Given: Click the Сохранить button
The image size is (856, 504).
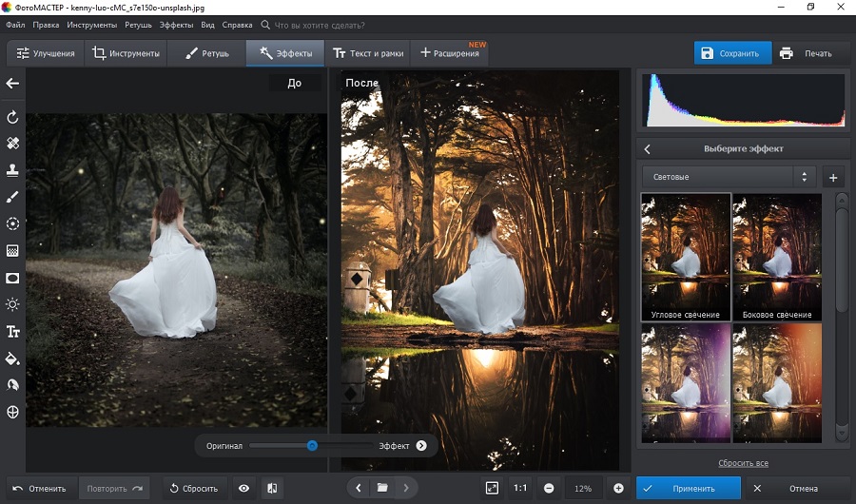Looking at the screenshot, I should 732,53.
